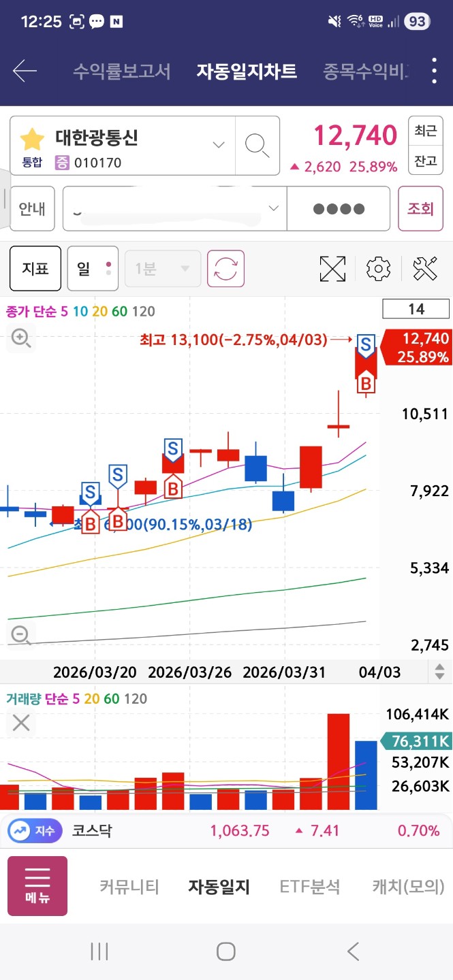This screenshot has height=980, width=453.
Task: Tap the back arrow icon
Action: pyautogui.click(x=25, y=71)
